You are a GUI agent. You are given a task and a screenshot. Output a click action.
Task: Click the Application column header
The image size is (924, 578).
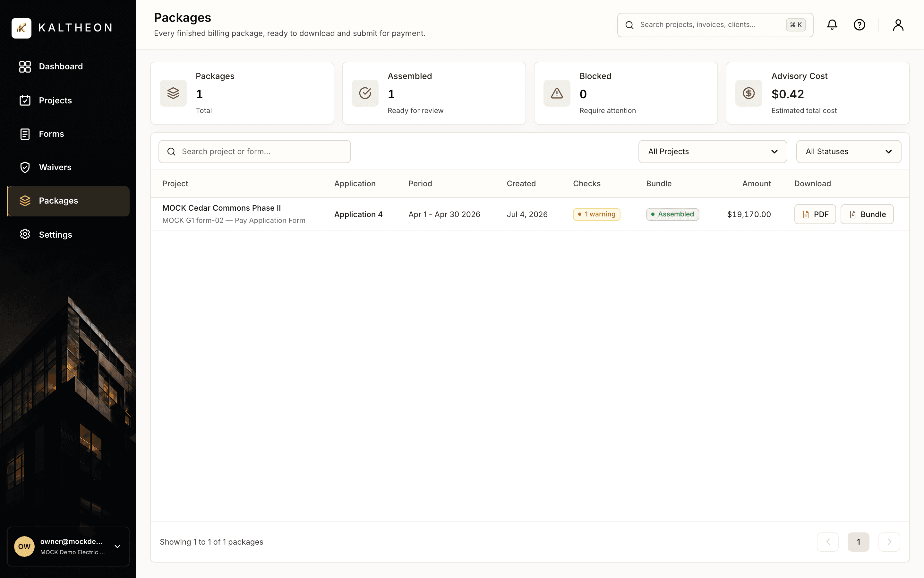(355, 183)
